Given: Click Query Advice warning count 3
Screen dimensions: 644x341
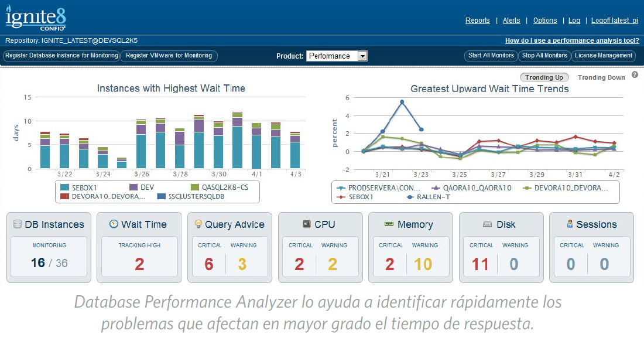Looking at the screenshot, I should (x=242, y=264).
